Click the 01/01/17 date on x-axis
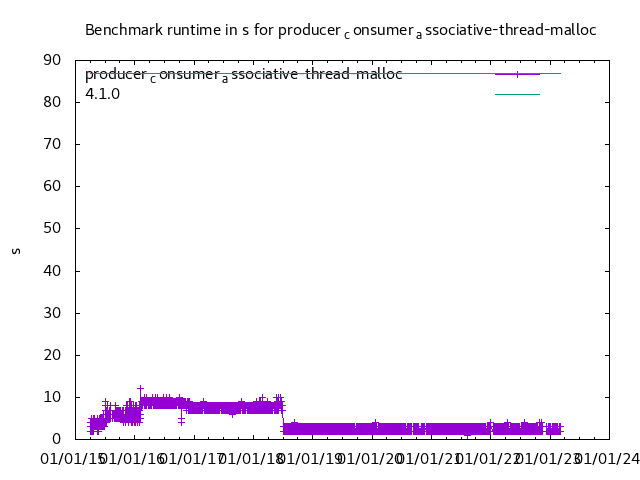Image resolution: width=640 pixels, height=480 pixels. [x=191, y=459]
